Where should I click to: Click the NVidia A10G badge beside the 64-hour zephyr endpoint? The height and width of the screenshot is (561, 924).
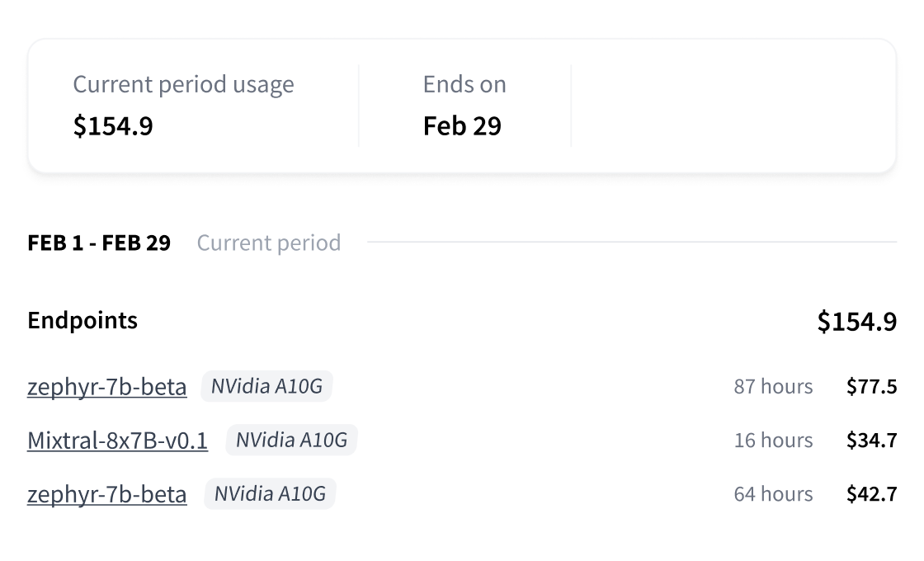270,494
